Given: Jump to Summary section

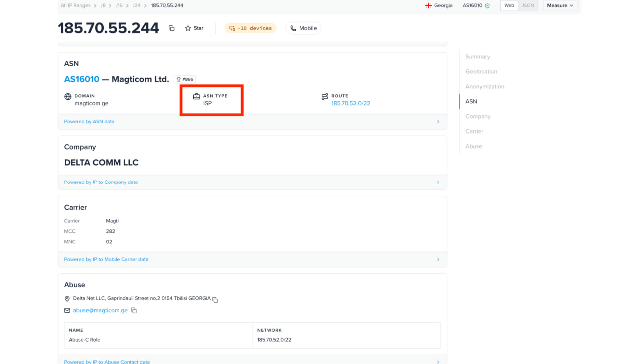Looking at the screenshot, I should pos(478,57).
